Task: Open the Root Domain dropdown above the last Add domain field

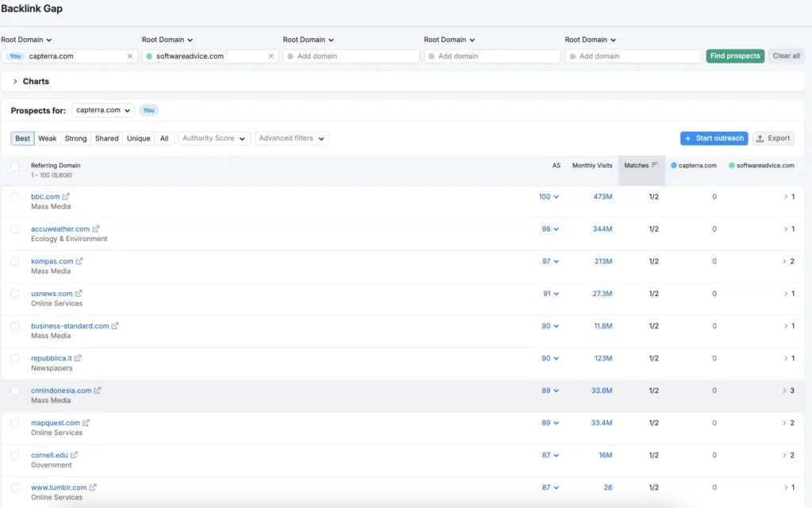Action: pos(590,40)
